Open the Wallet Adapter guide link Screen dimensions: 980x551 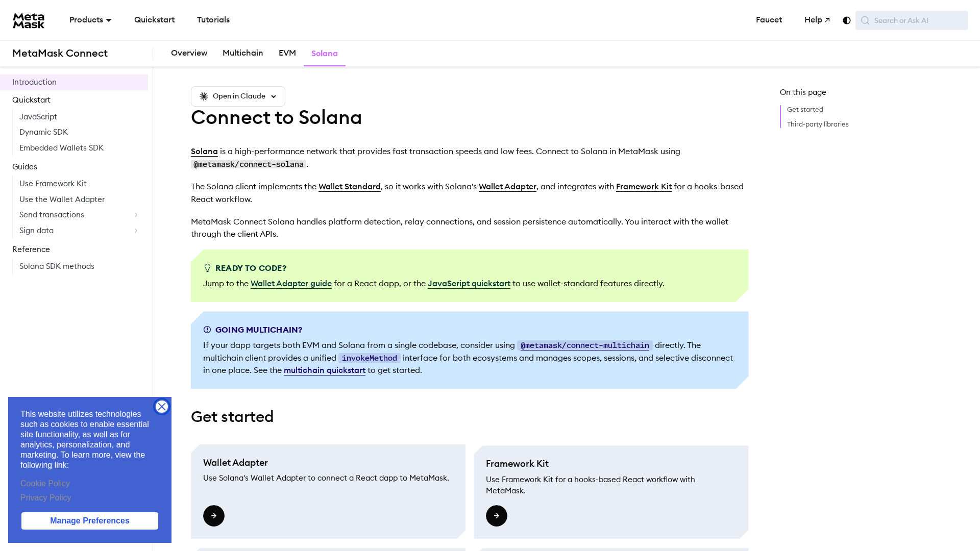291,284
